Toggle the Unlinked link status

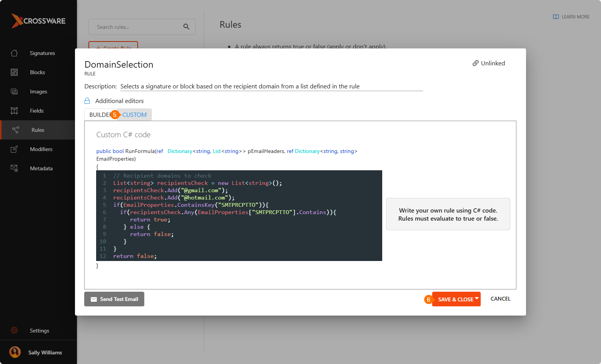click(489, 63)
